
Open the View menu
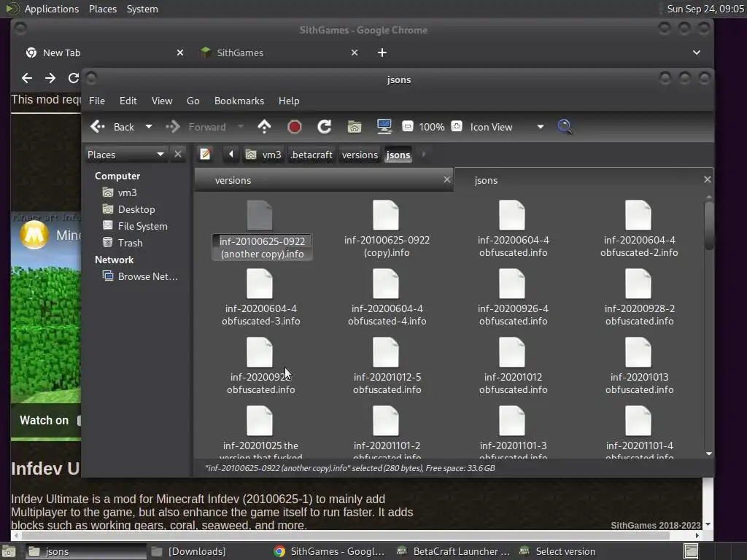pos(162,101)
